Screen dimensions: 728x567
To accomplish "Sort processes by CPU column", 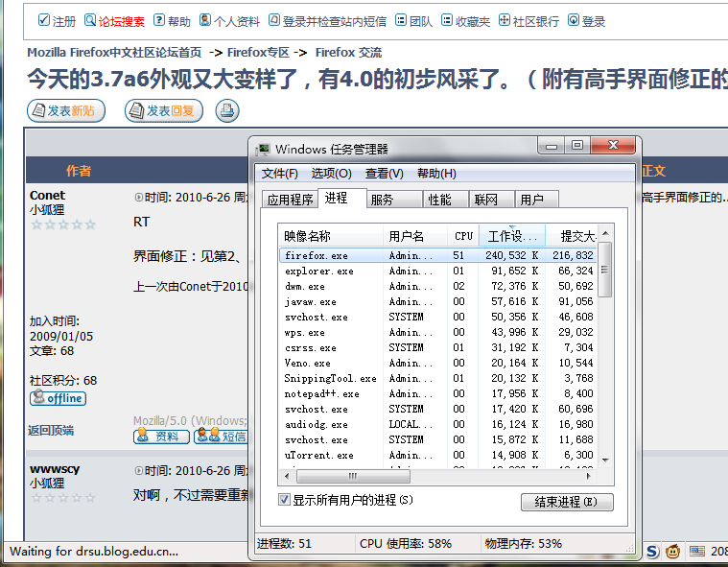I will coord(463,236).
